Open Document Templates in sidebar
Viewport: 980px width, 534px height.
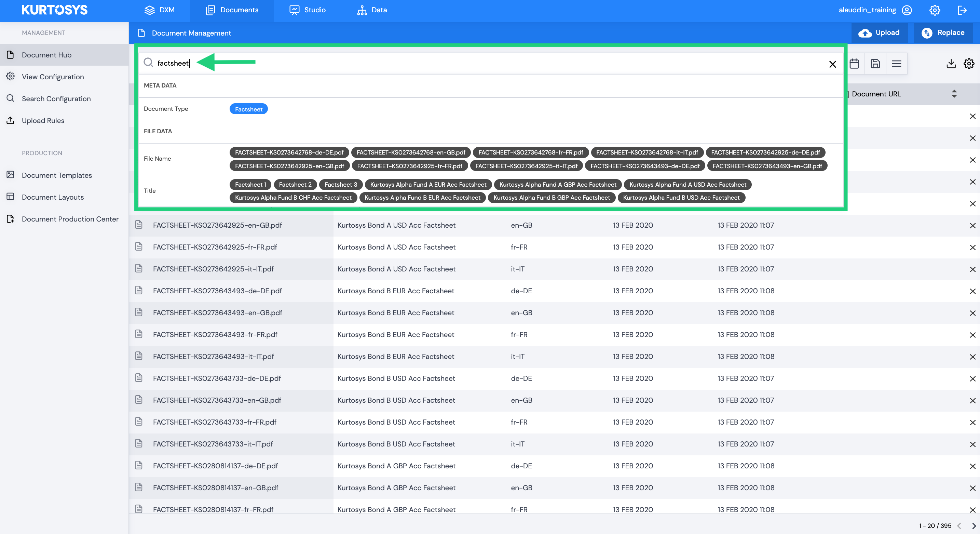click(64, 175)
